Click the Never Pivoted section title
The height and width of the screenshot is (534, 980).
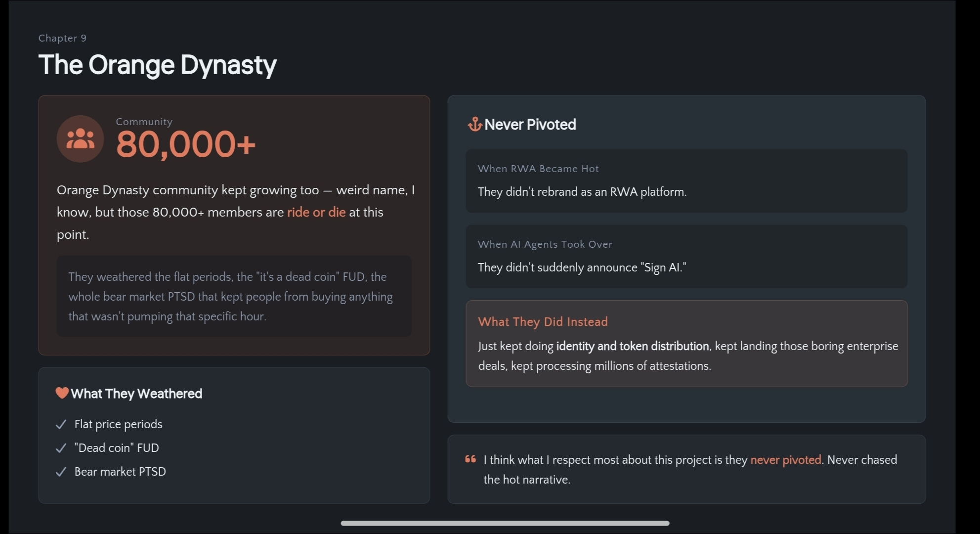pyautogui.click(x=530, y=125)
